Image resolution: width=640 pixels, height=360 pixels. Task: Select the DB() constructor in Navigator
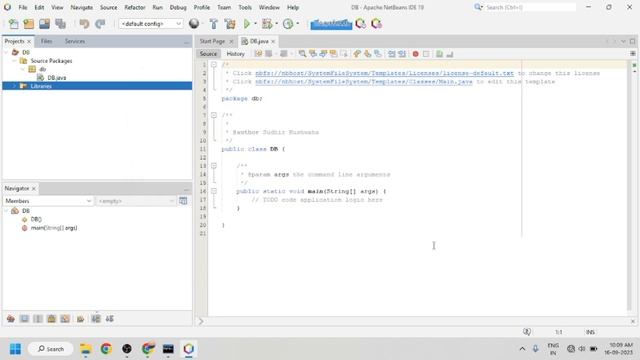point(36,219)
